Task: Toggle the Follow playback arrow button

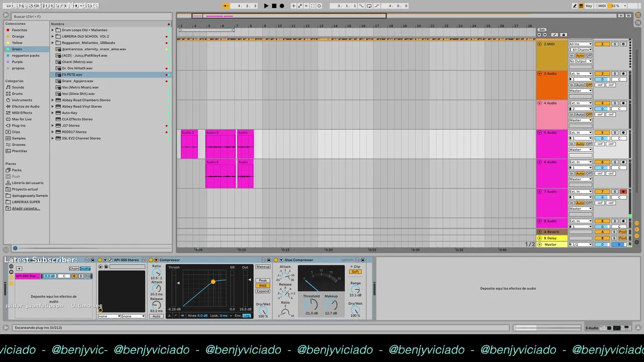Action: pos(226,6)
